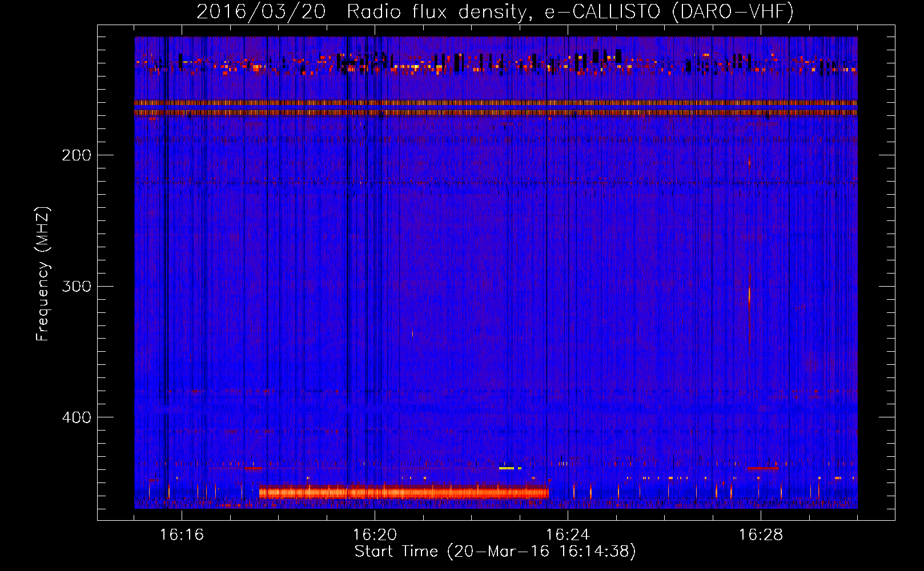Select the Start Time x-axis label

495,552
